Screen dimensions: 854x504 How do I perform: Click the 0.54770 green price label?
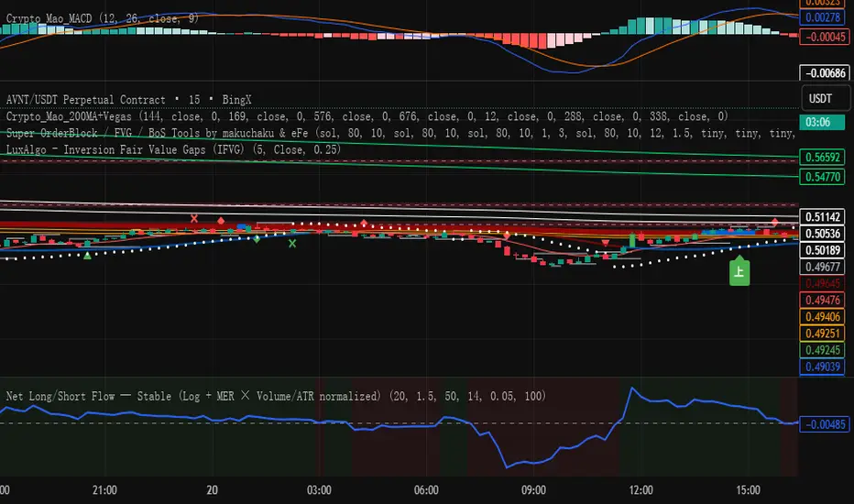tap(821, 175)
